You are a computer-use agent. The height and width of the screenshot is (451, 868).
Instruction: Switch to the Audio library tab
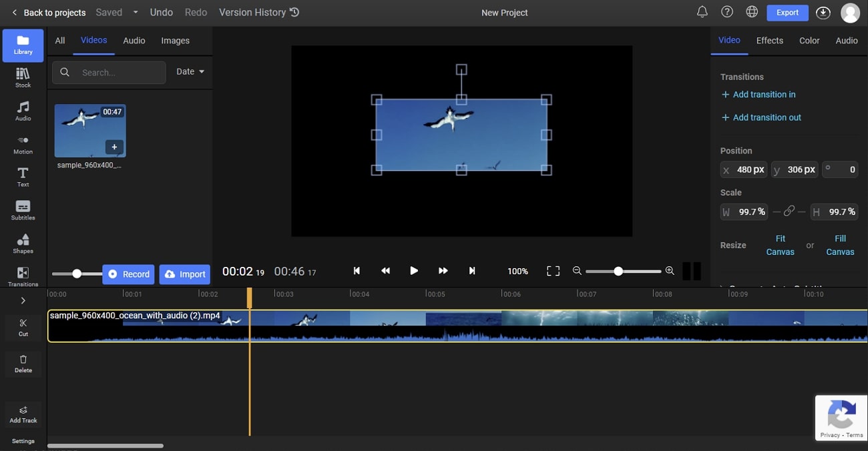(134, 41)
